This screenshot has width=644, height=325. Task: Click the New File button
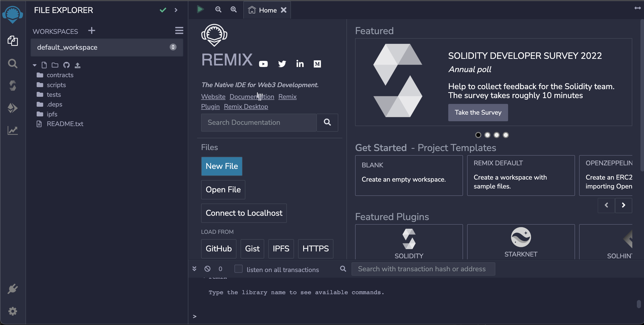tap(222, 166)
